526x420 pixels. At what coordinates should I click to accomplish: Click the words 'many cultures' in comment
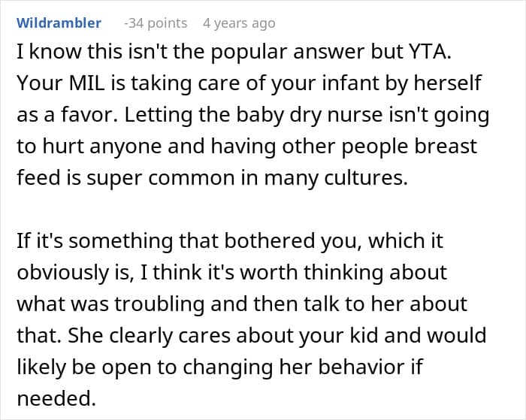tap(336, 178)
